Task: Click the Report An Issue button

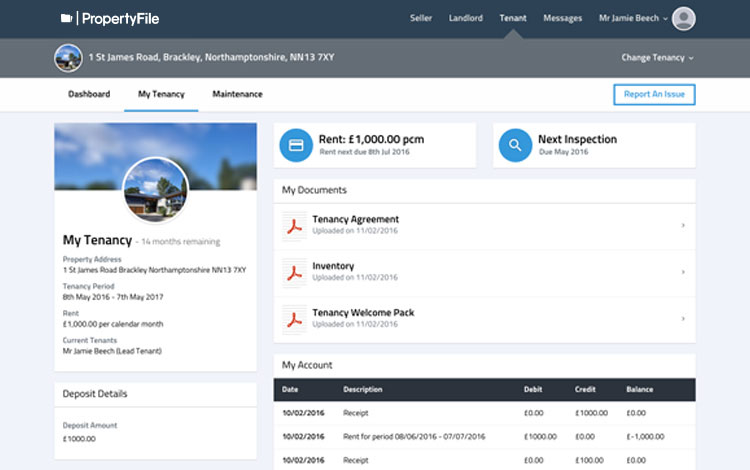Action: click(x=654, y=94)
